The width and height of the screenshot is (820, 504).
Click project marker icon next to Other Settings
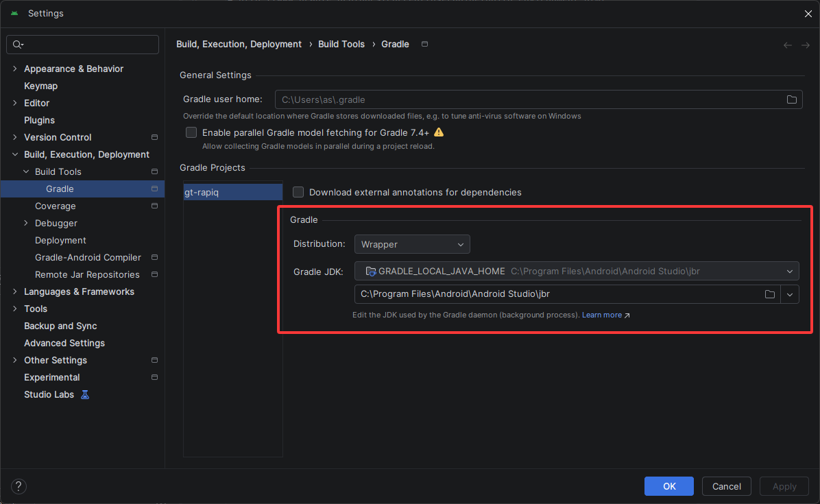click(x=154, y=360)
